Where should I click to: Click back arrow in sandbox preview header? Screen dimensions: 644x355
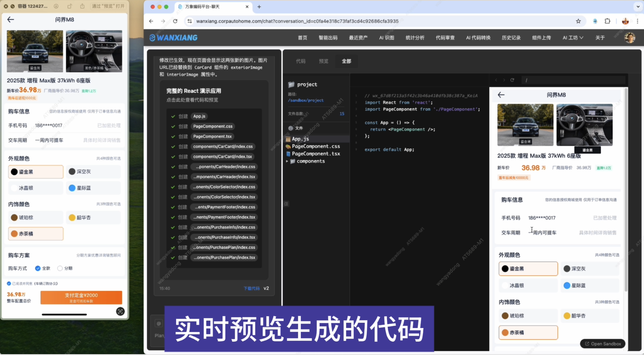[501, 95]
